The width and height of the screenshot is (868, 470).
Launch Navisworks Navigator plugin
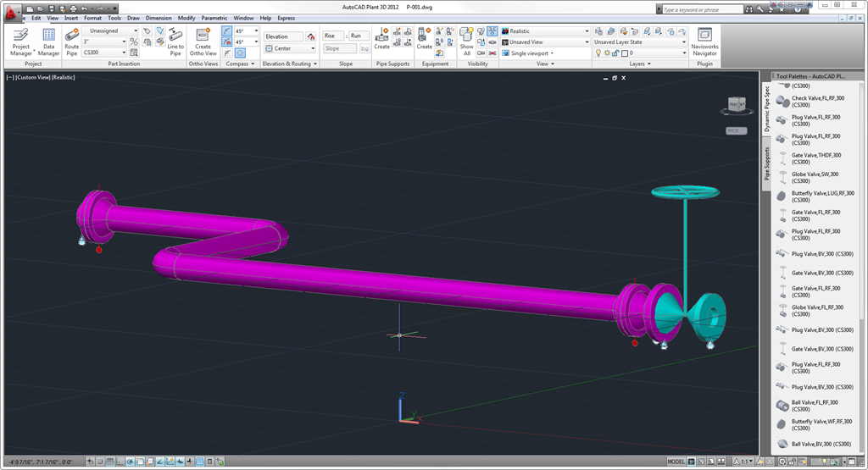click(704, 42)
